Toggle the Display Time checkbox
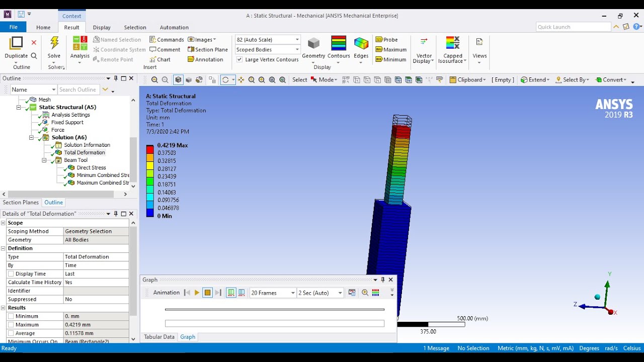Viewport: 644px width, 362px height. tap(11, 274)
